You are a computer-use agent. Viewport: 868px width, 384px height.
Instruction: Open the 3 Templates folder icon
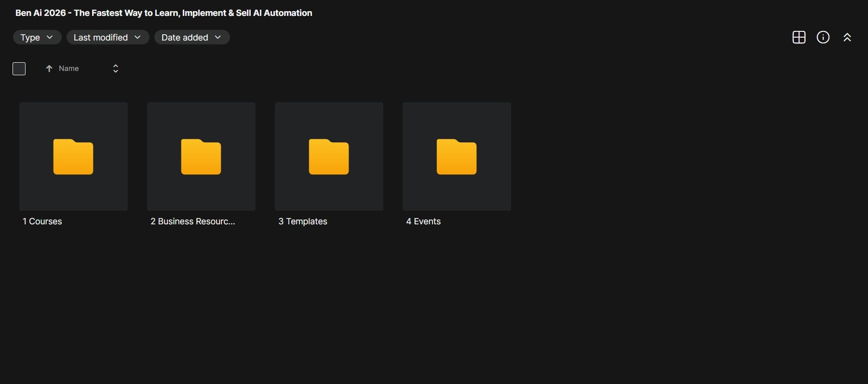click(329, 156)
